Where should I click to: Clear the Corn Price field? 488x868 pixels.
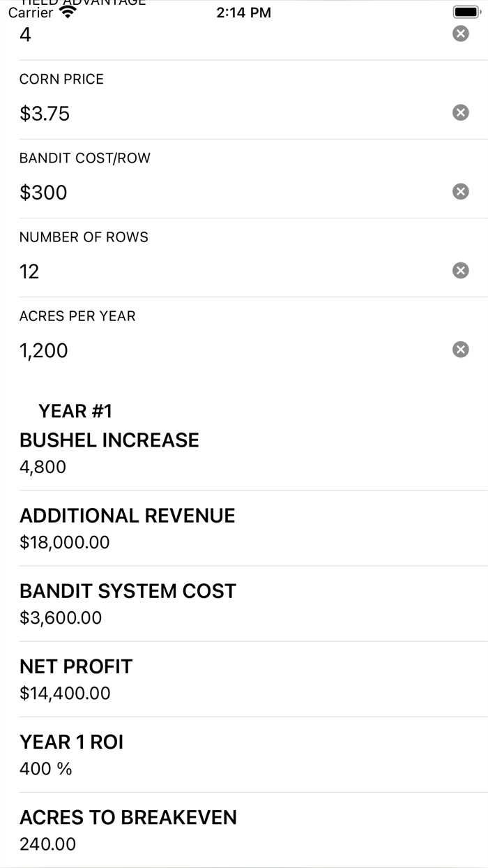[460, 112]
